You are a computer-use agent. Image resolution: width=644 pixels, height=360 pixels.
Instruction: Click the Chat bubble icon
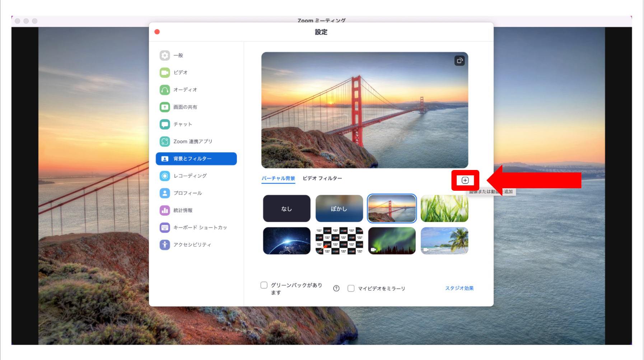pos(165,124)
